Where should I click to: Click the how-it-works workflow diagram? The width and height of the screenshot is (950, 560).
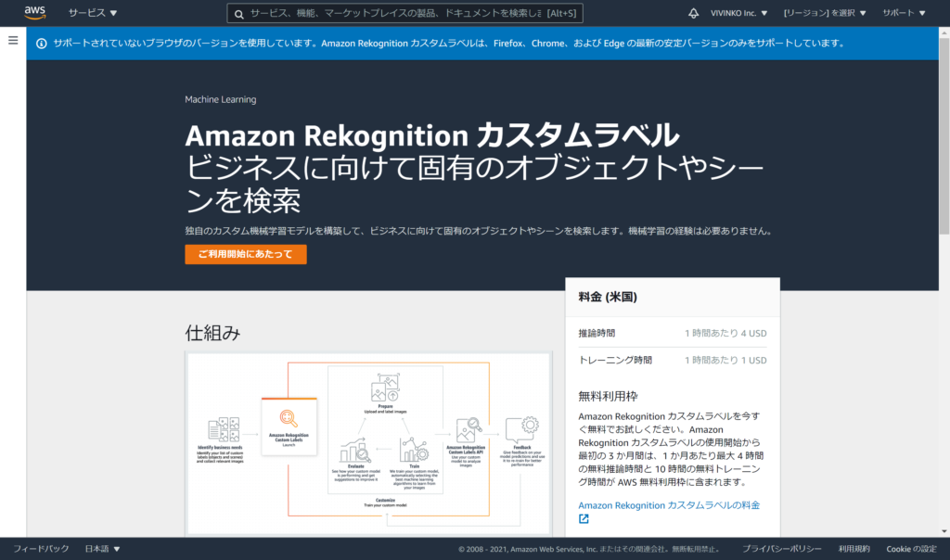point(368,444)
